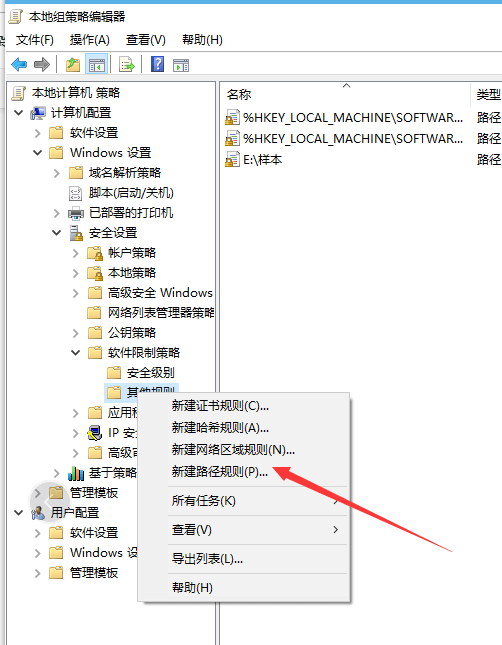Click the Back arrow toolbar icon
502x645 pixels.
tap(19, 65)
